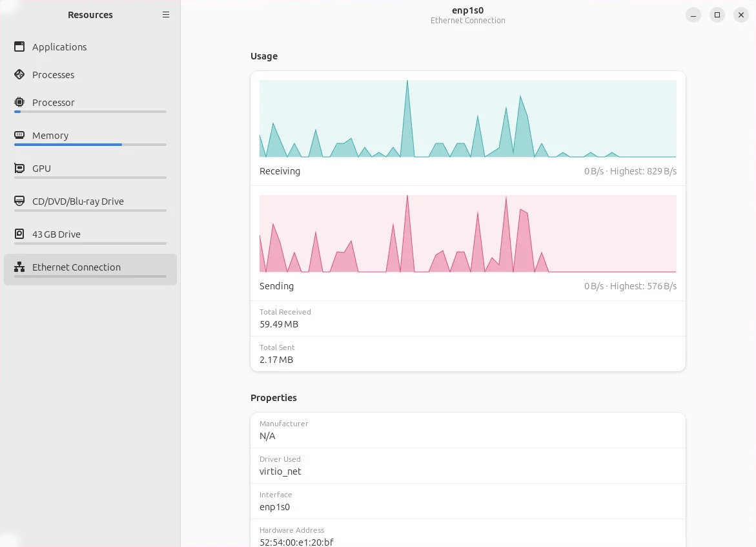Click the GPU usage bar

pyautogui.click(x=90, y=178)
